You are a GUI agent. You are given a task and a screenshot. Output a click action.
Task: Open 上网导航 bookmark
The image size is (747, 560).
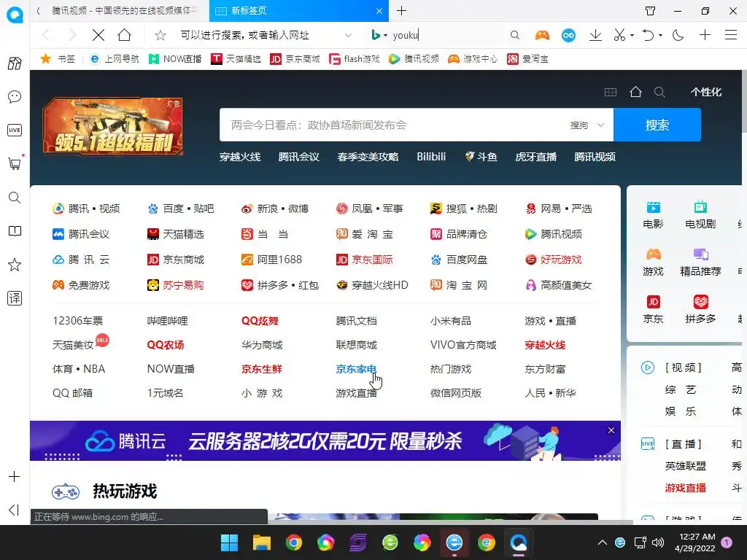click(x=115, y=58)
